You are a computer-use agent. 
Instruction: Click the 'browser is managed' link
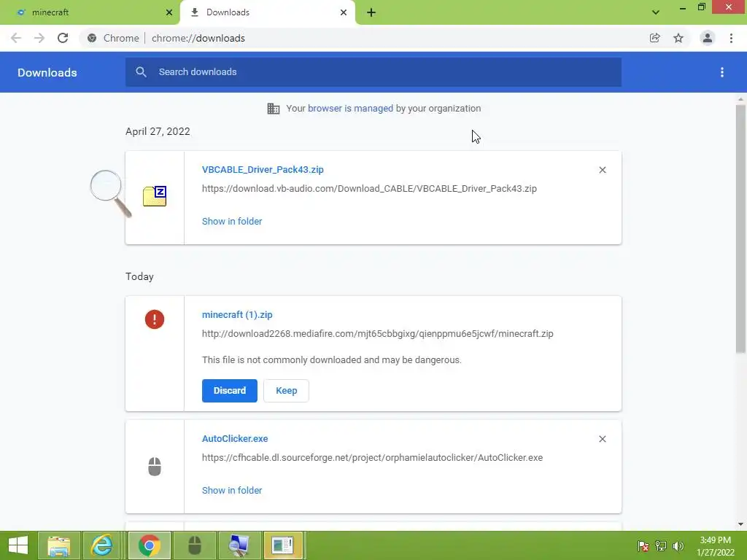click(350, 109)
